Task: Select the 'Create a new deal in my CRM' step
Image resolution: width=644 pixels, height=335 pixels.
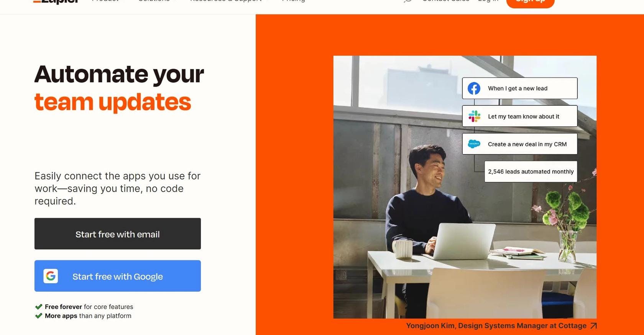Action: (x=520, y=144)
